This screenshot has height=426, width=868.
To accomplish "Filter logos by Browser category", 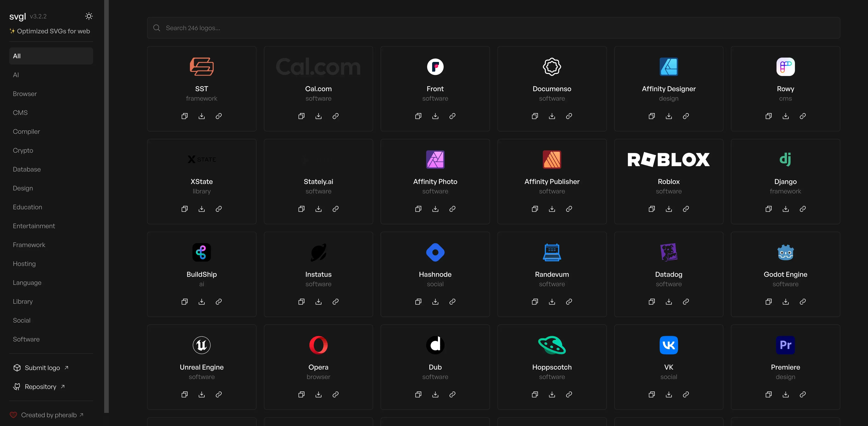I will 51,94.
